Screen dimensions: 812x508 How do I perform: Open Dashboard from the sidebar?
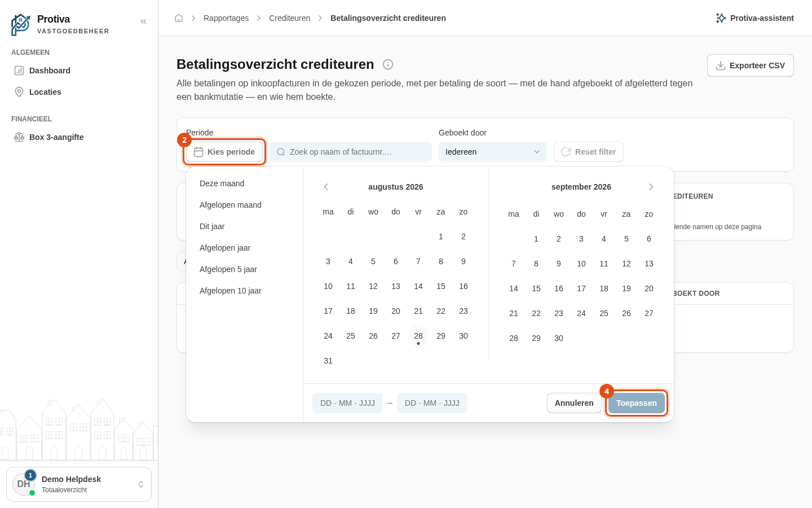pos(79,71)
